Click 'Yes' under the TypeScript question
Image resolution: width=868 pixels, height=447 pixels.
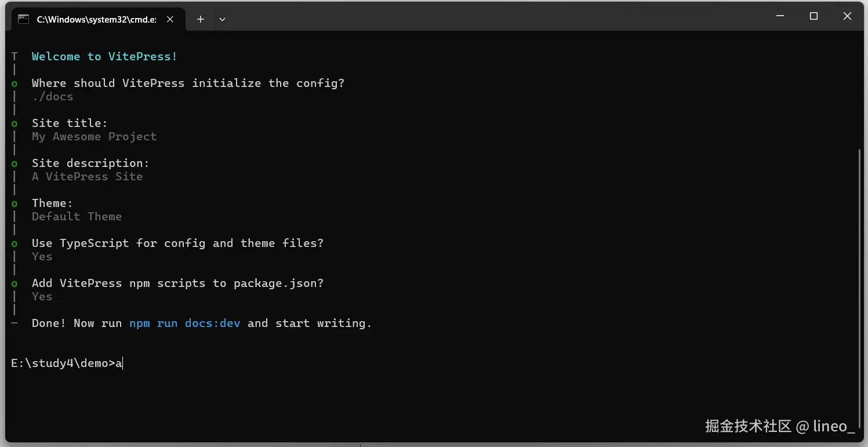(42, 256)
